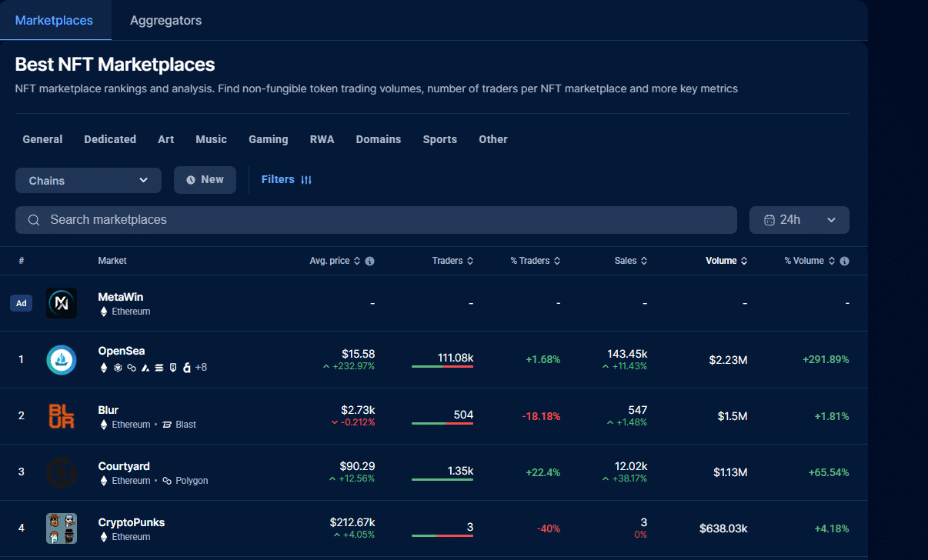Viewport: 928px width, 560px height.
Task: Click the Ad badge on MetaWin row
Action: (22, 303)
